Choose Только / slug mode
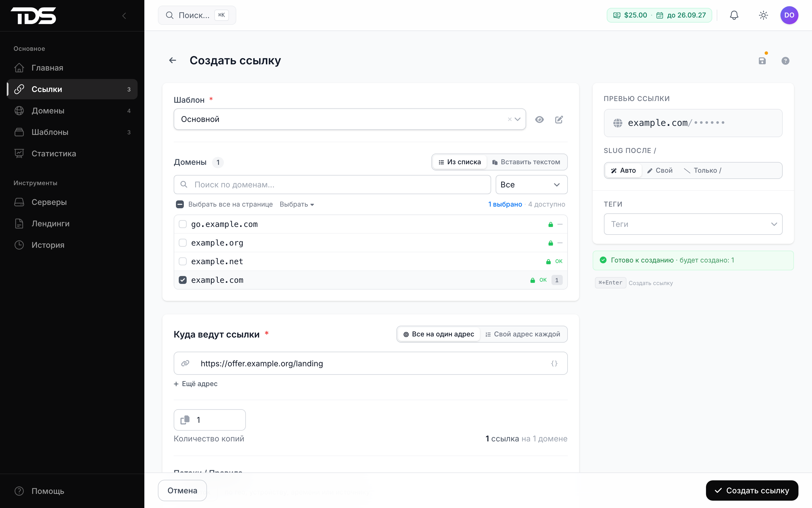Viewport: 812px width, 508px height. tap(702, 170)
